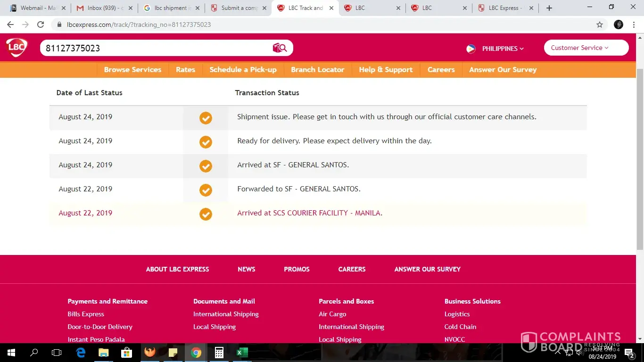Open Schedule a Pick-up menu item
Screen dimensions: 644x362
(243, 70)
